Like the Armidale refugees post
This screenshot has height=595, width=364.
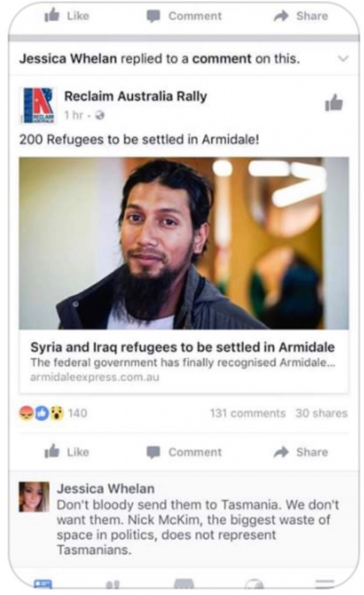click(67, 452)
